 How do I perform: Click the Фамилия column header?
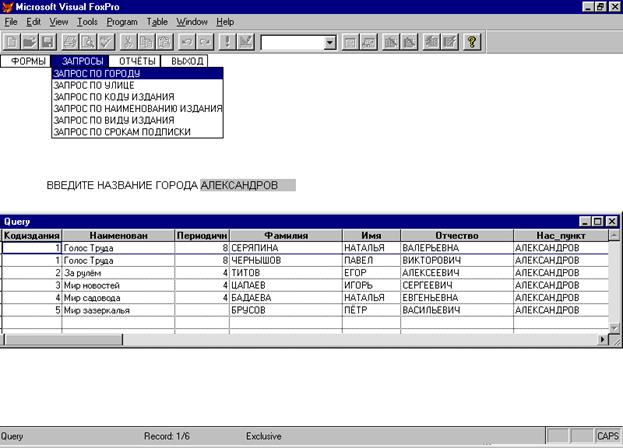[285, 235]
